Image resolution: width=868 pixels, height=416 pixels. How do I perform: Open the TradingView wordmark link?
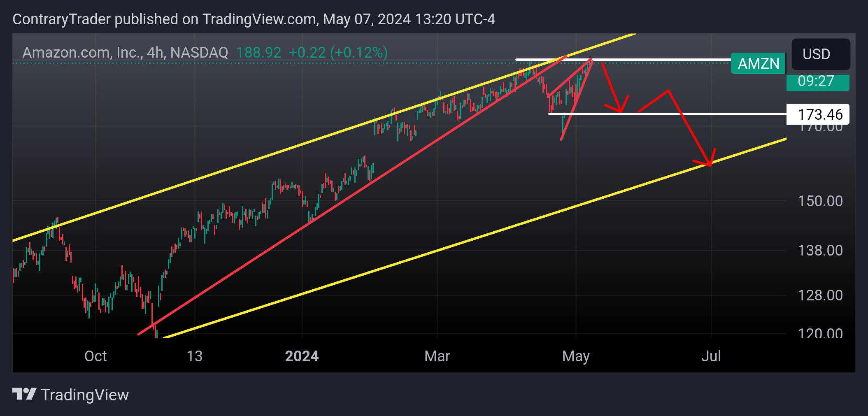[85, 395]
